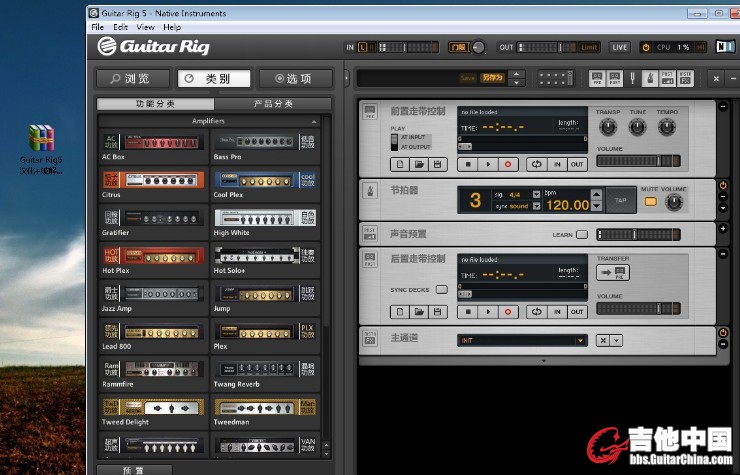Toggle the PRE tapedeck toolbar icon
This screenshot has width=740, height=475.
click(x=597, y=78)
